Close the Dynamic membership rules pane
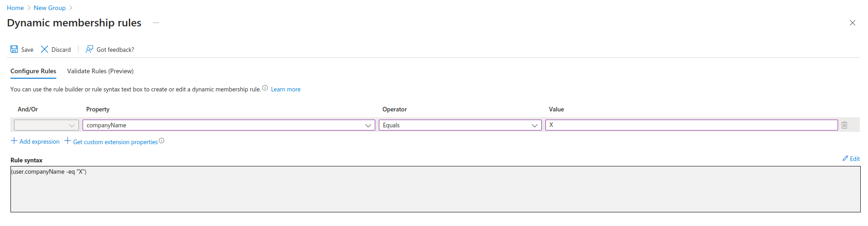Screen dimensions: 868x226 pyautogui.click(x=852, y=23)
